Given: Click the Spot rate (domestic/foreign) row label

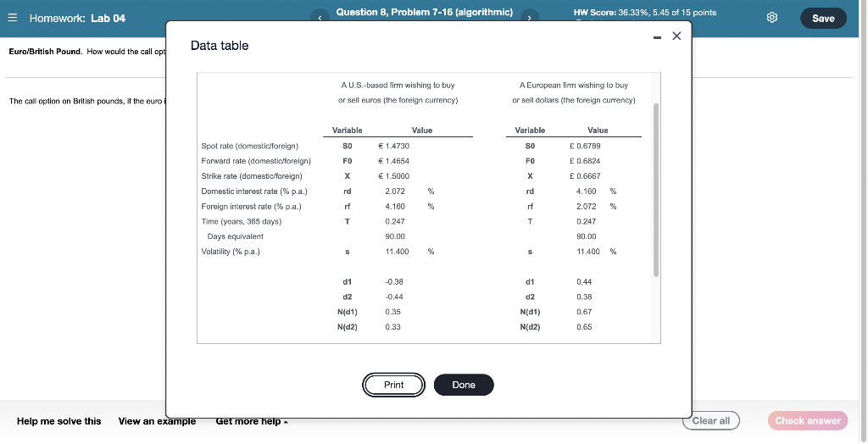Looking at the screenshot, I should 250,146.
